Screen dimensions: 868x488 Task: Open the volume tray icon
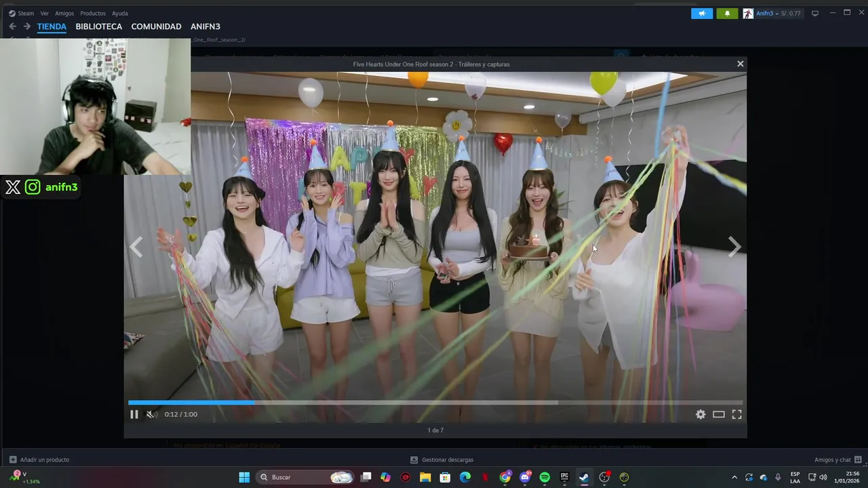[x=823, y=477]
